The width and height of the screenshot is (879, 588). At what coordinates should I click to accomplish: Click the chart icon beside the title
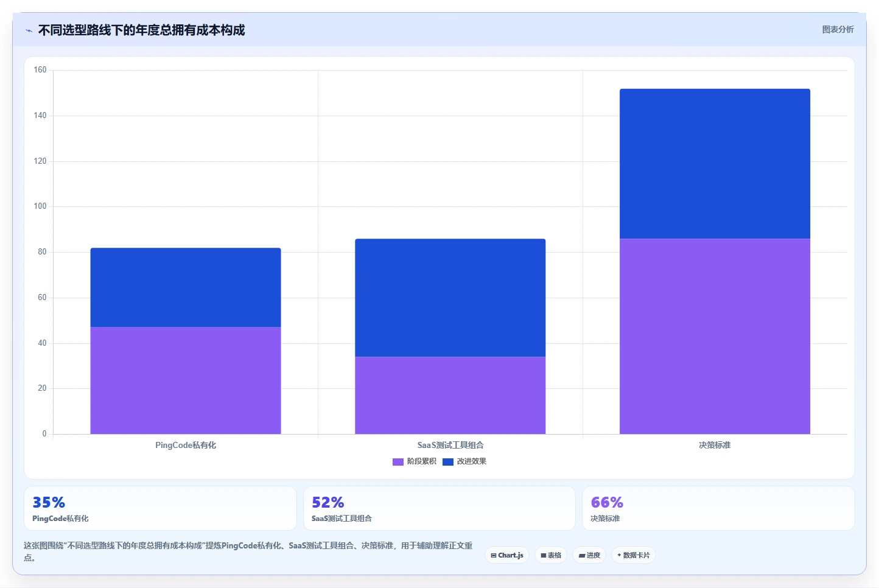coord(29,30)
